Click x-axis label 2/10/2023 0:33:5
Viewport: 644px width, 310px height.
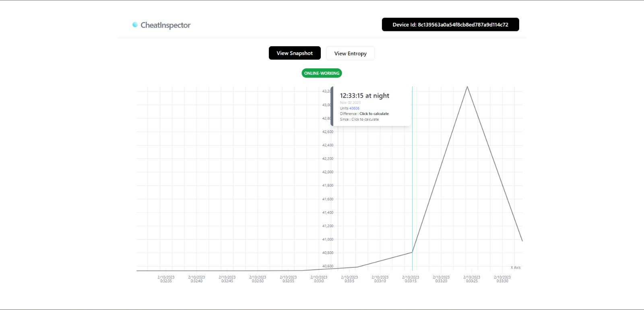(349, 279)
